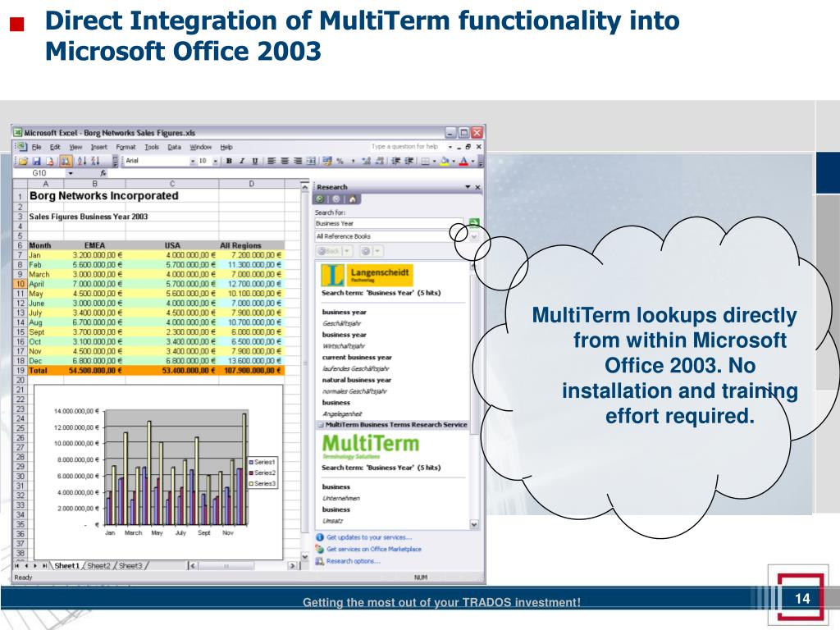Open the Research pane title dropdown arrow
The height and width of the screenshot is (630, 840).
468,187
